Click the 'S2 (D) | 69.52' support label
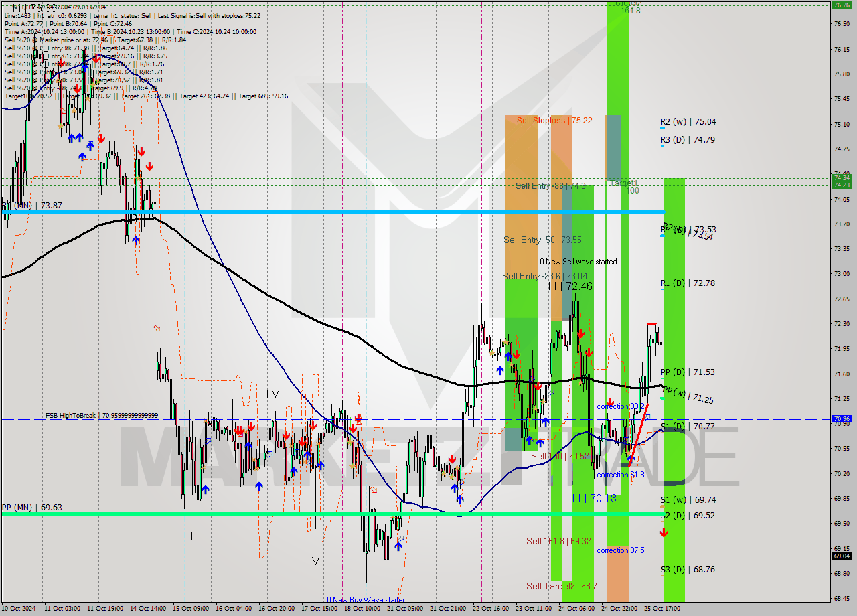Screen dimensions: 857x616 click(687, 516)
